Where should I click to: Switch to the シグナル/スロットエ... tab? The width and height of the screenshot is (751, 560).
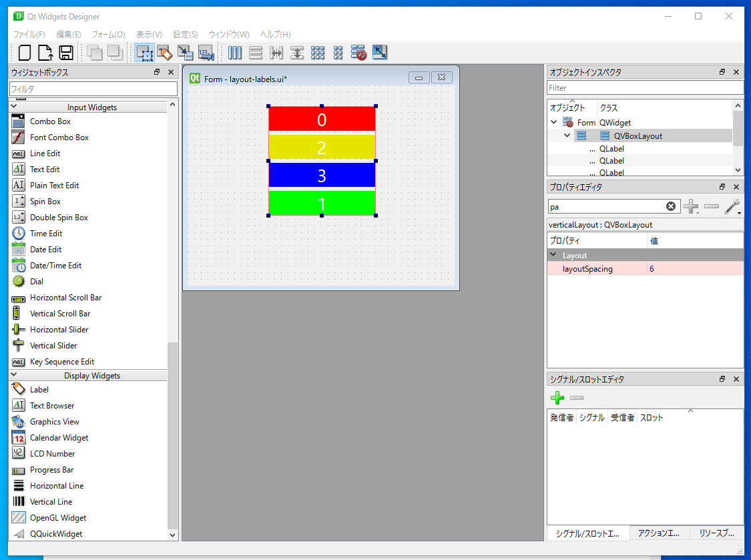click(x=587, y=533)
